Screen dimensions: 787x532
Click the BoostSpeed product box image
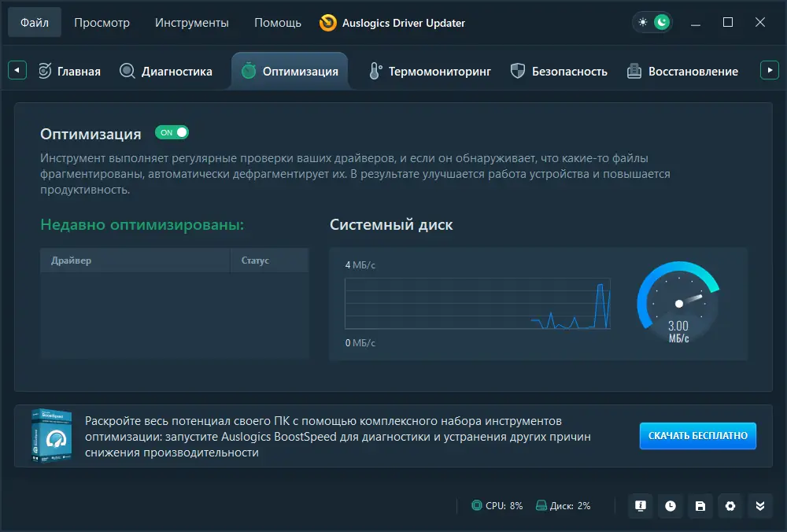[x=51, y=435]
